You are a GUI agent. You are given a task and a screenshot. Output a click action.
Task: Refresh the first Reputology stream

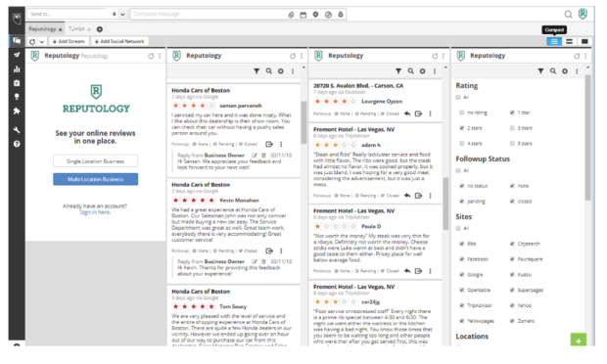(151, 56)
